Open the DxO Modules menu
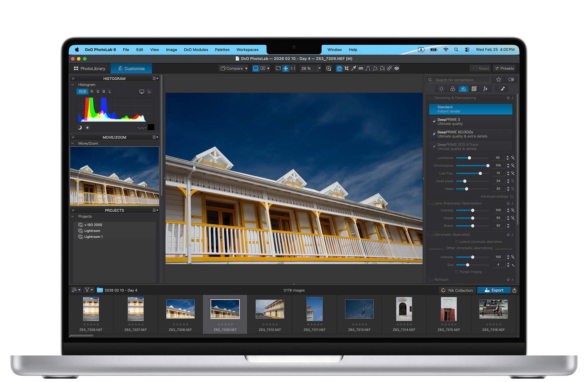The image size is (588, 382). (x=196, y=50)
